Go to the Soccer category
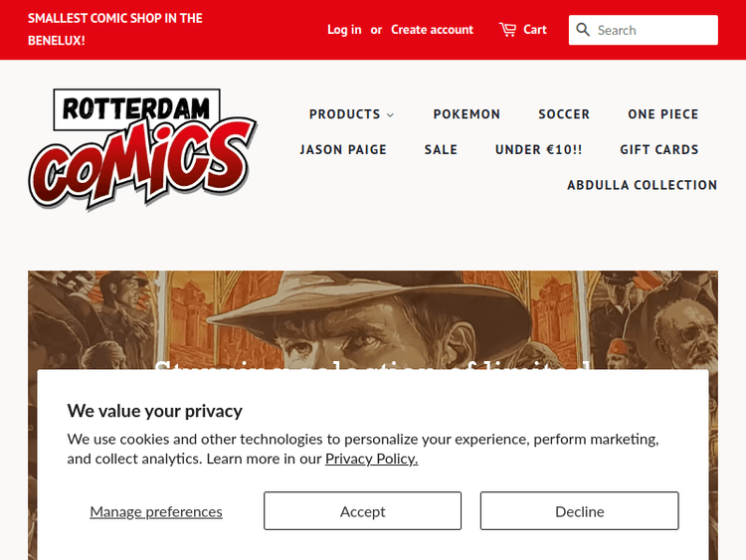746x560 pixels. point(564,114)
